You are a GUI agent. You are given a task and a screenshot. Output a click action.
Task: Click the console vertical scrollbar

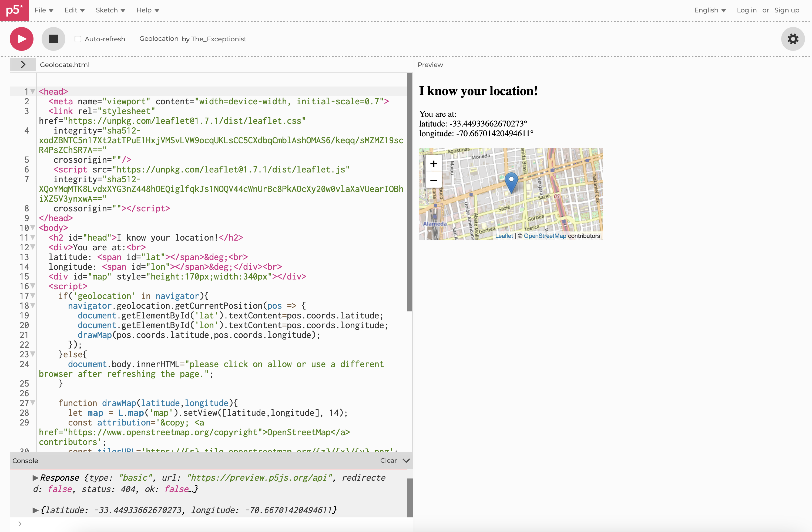410,498
